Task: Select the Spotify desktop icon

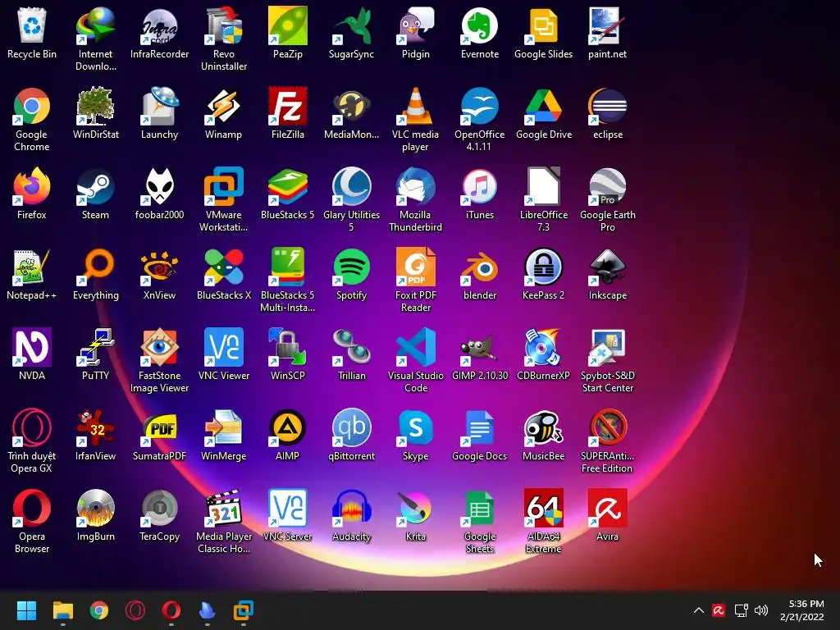Action: tap(351, 267)
